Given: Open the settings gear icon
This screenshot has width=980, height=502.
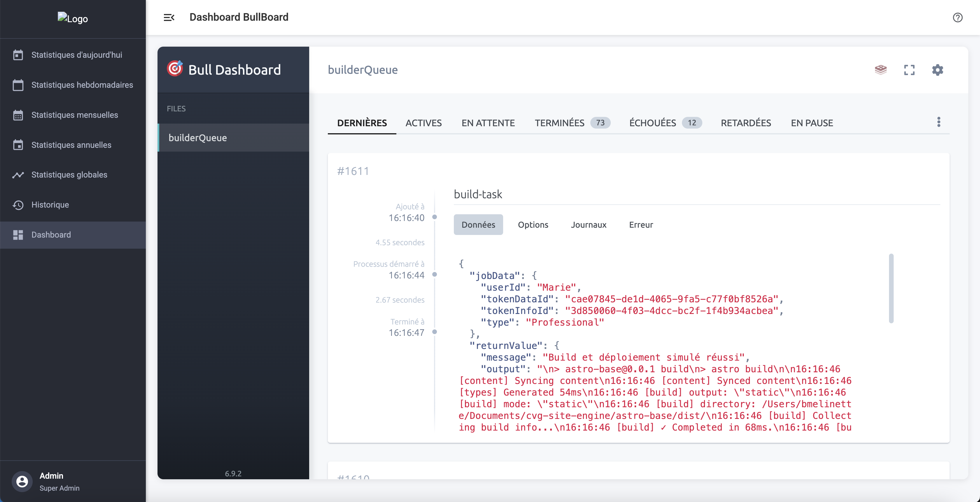Looking at the screenshot, I should click(x=937, y=70).
